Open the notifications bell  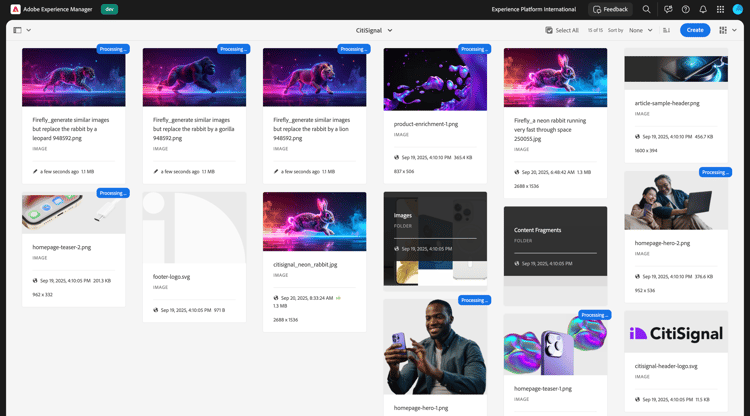pyautogui.click(x=703, y=9)
